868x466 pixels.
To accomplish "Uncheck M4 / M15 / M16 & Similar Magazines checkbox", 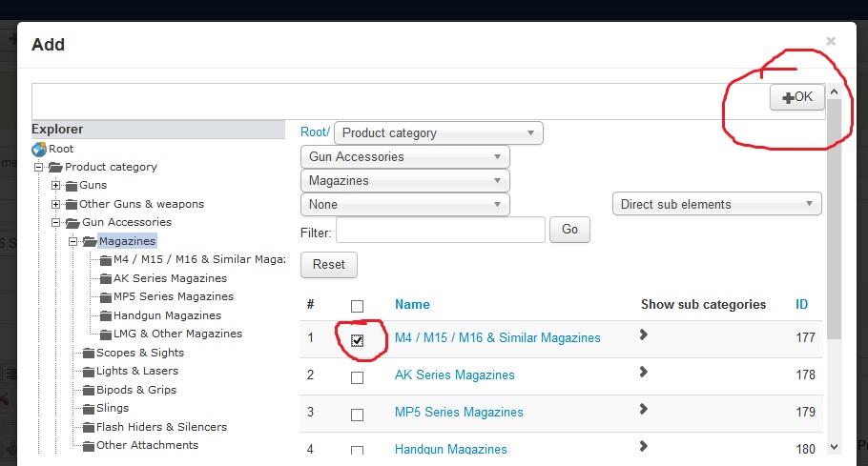I will point(358,340).
